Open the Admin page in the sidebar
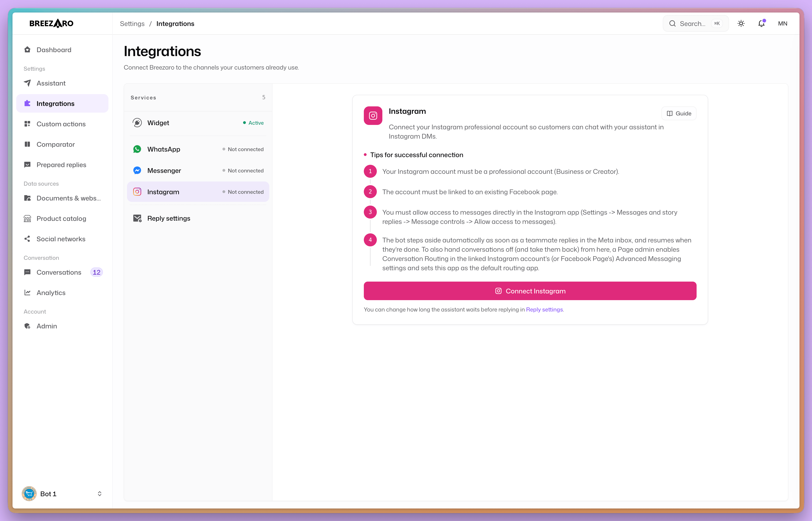The width and height of the screenshot is (812, 521). [x=62, y=326]
